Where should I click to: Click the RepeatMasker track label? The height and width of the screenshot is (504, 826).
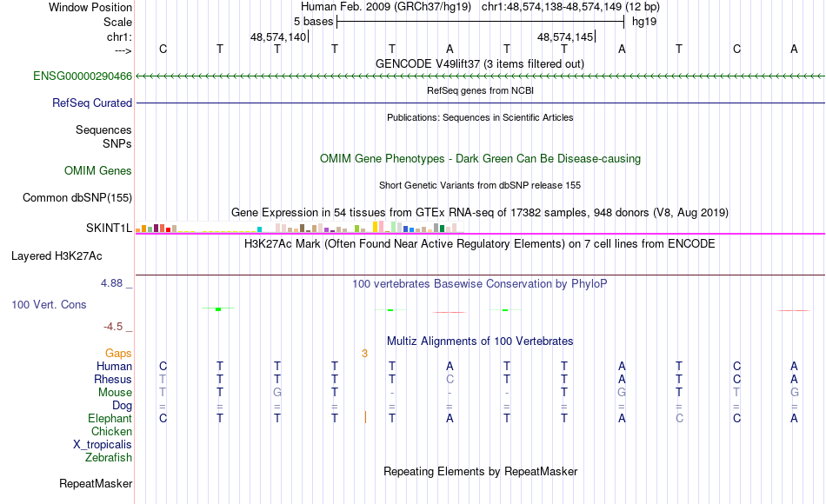point(96,483)
